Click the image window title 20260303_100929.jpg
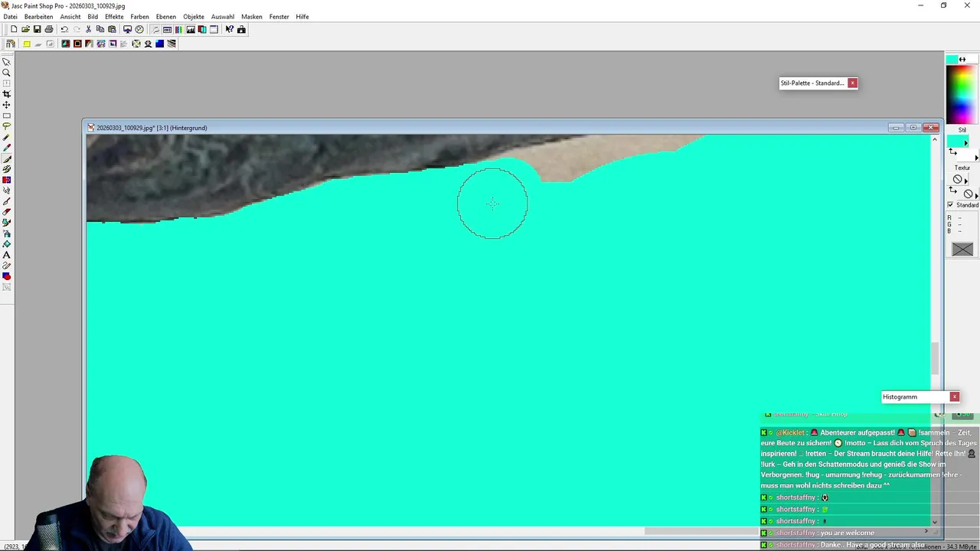980x551 pixels. coord(152,128)
